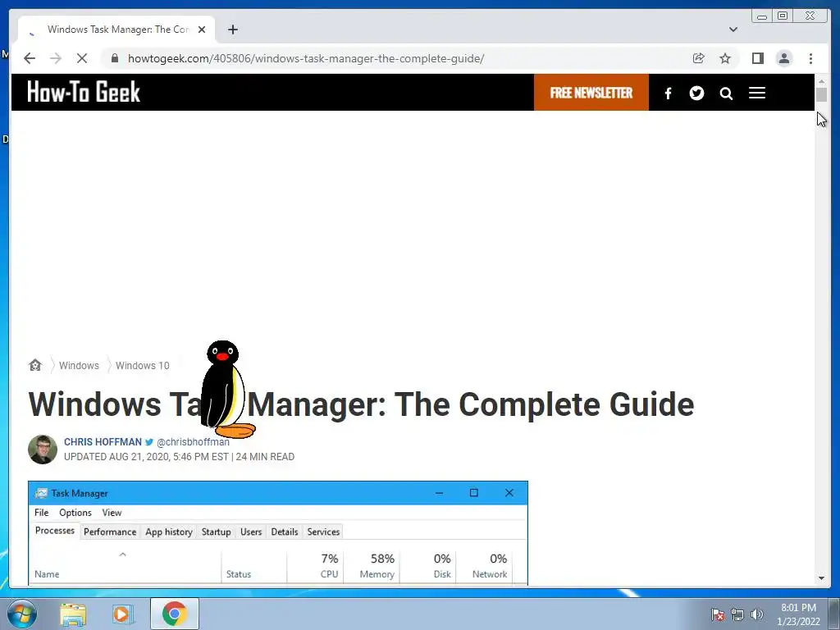Click the address bar URL

[x=306, y=58]
